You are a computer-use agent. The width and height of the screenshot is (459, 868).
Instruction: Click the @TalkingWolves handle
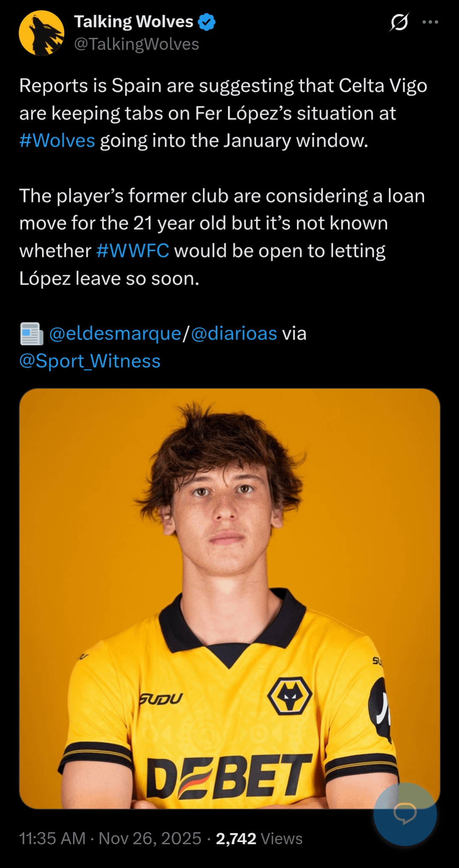(x=136, y=44)
